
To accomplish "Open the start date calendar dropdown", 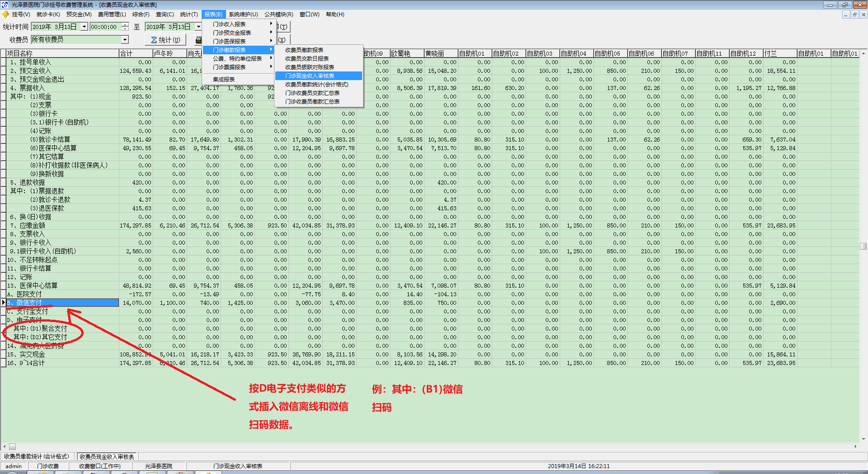I will pos(84,27).
